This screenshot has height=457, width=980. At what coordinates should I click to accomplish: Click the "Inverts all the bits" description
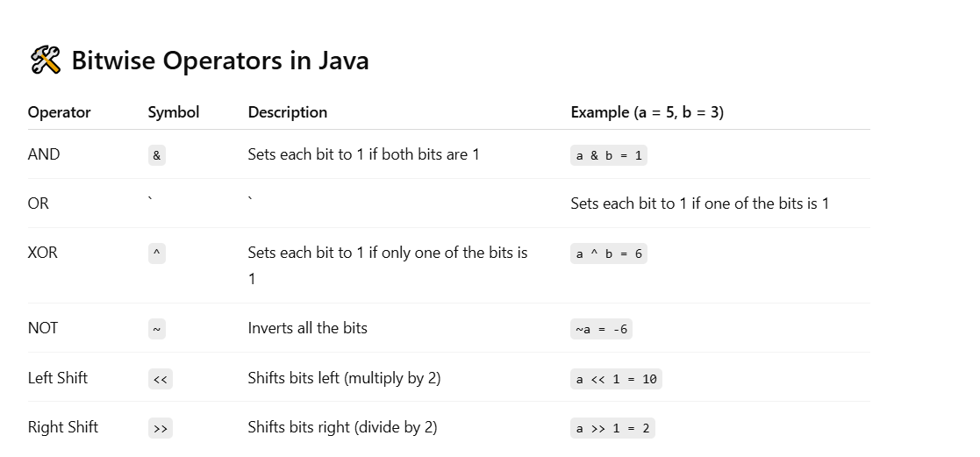click(307, 328)
